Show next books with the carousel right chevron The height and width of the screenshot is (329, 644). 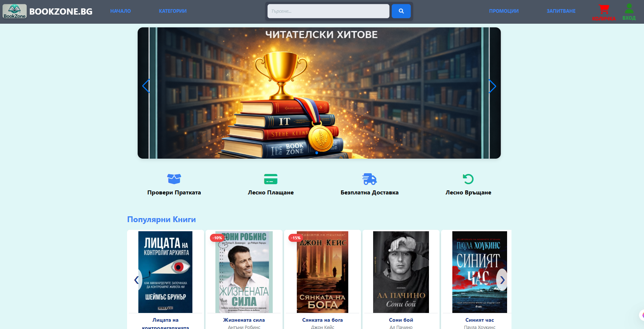pos(503,280)
